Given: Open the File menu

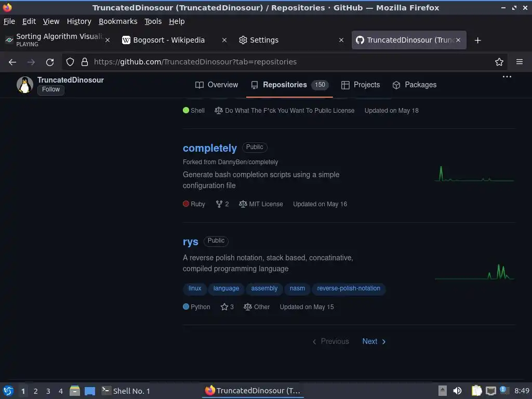Looking at the screenshot, I should (x=9, y=21).
